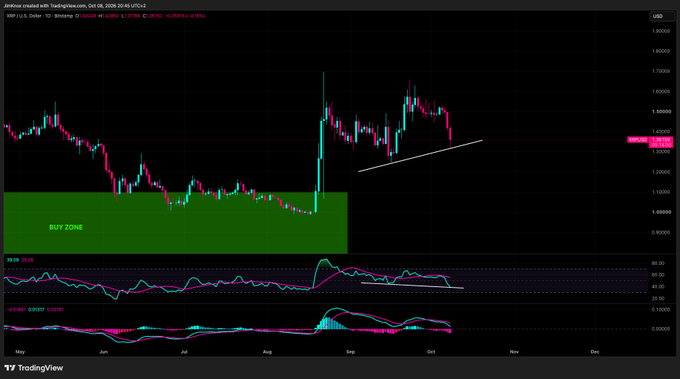Click the 1.50000 price axis label
Image resolution: width=680 pixels, height=379 pixels.
[661, 111]
